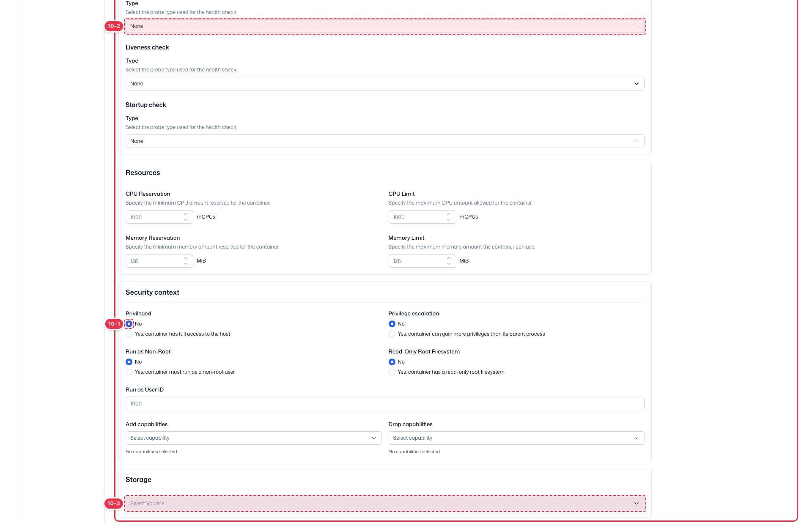This screenshot has width=812, height=523.
Task: Click the Startup check heading
Action: 146,105
